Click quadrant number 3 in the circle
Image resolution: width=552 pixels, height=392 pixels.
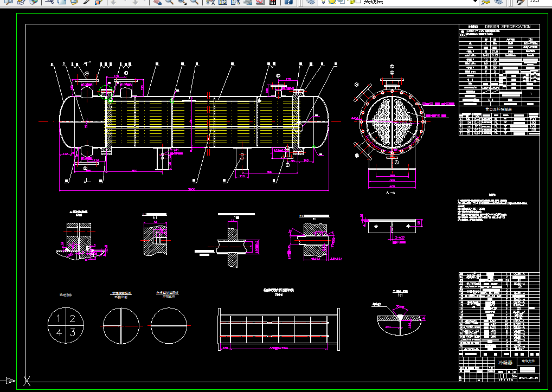click(72, 332)
